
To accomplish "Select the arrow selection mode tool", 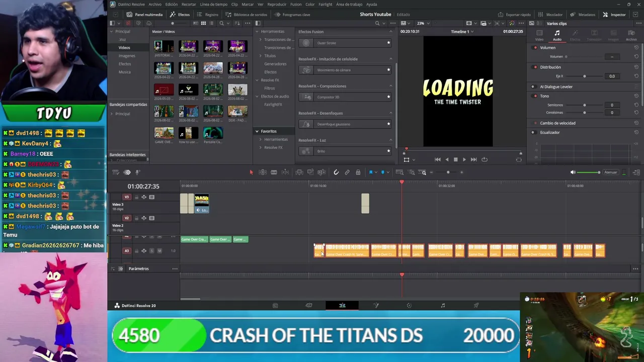I will click(251, 172).
